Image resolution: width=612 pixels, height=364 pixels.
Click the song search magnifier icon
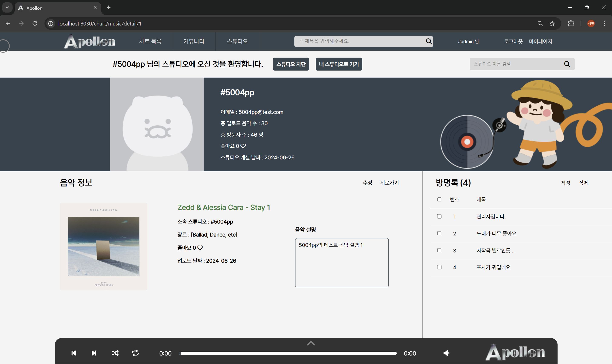[x=429, y=41]
